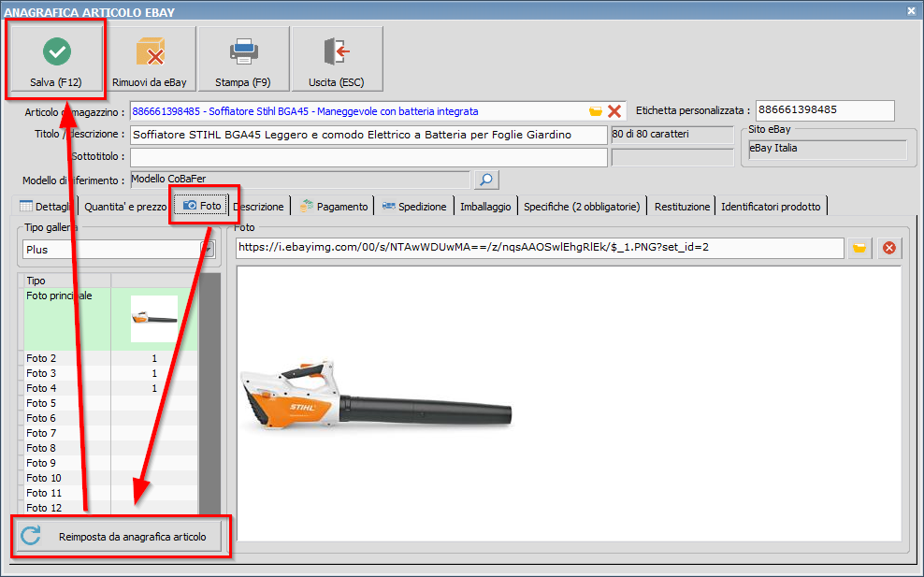This screenshot has height=577, width=924.
Task: Switch to the Dettagli tab
Action: pos(45,207)
